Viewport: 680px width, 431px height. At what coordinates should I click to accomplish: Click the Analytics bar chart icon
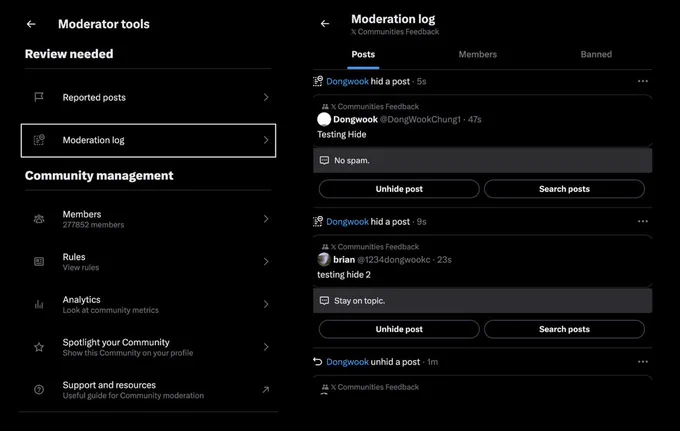click(x=39, y=304)
